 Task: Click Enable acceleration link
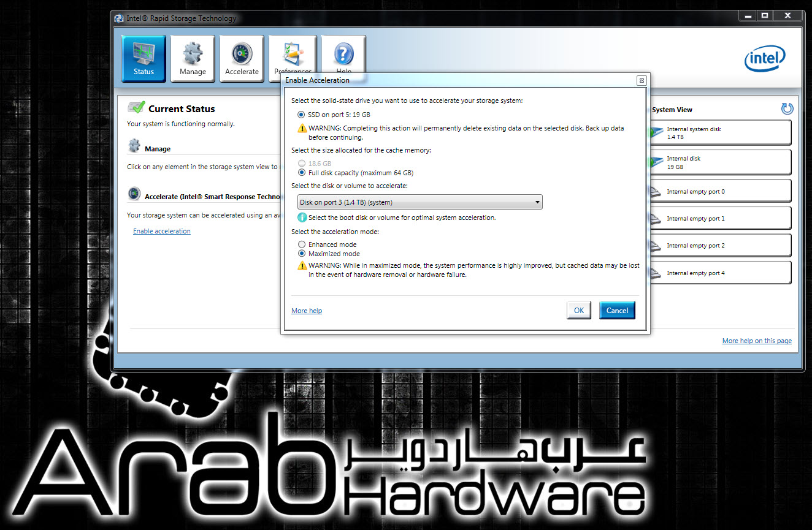coord(162,231)
